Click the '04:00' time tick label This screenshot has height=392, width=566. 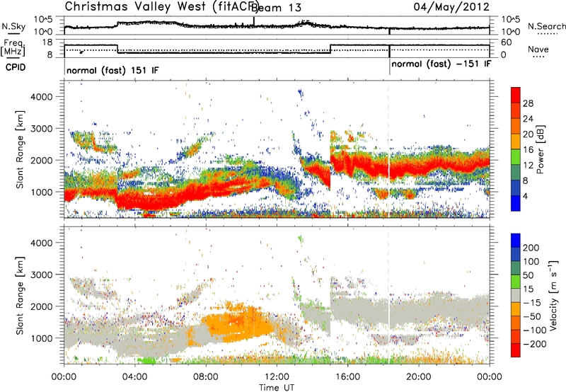point(135,377)
